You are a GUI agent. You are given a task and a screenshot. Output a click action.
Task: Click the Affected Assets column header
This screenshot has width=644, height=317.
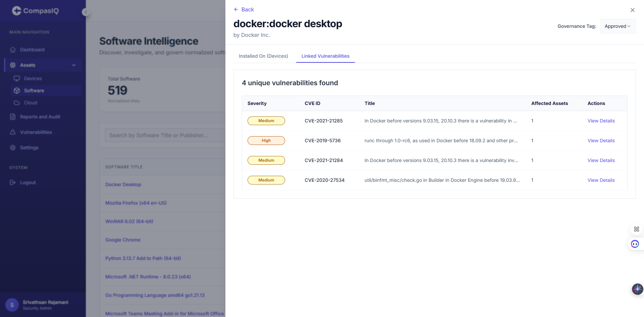pyautogui.click(x=549, y=103)
